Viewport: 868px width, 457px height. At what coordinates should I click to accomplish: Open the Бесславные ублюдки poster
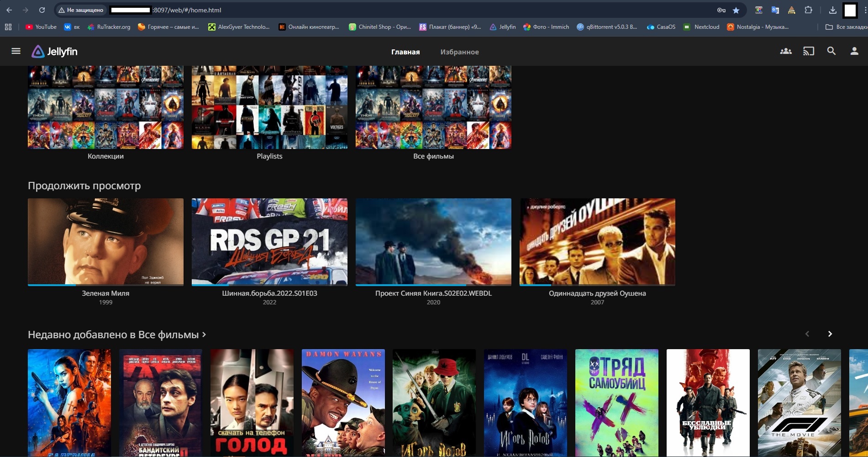coord(708,403)
